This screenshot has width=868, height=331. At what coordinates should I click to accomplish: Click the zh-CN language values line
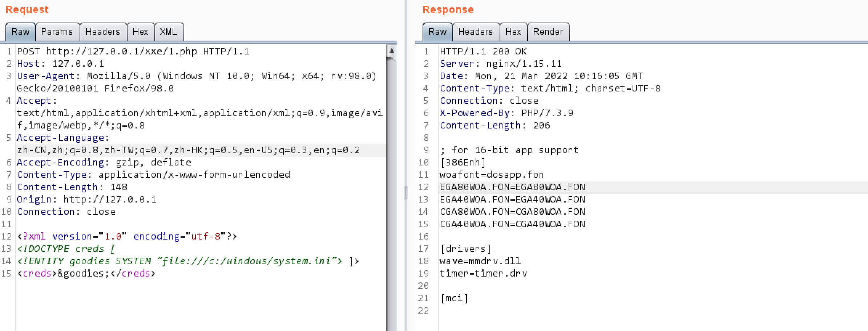tap(188, 150)
